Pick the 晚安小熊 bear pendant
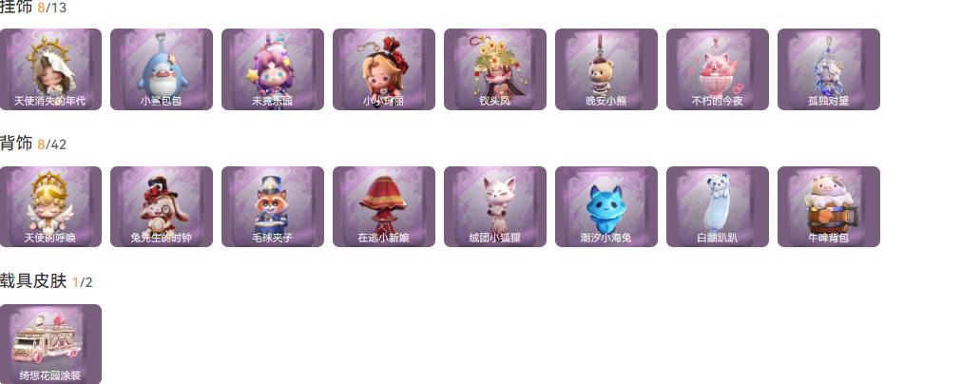This screenshot has height=384, width=980. [606, 69]
